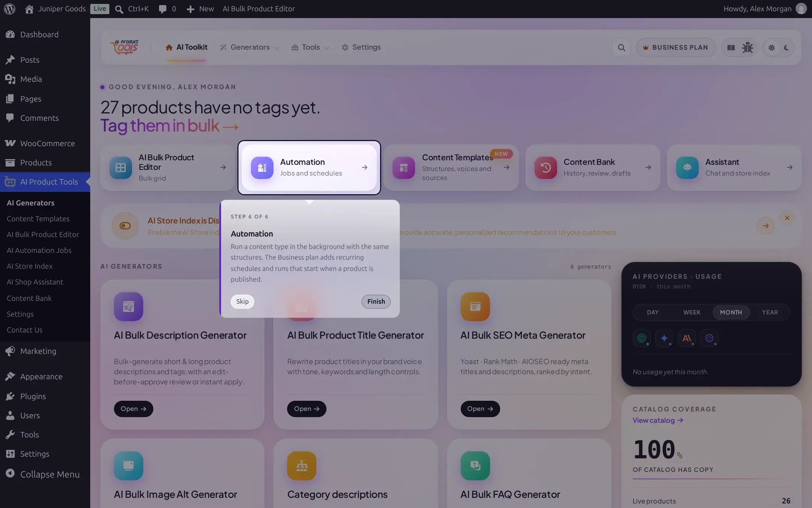Click the AI Bulk FAQ Generator icon
Screen dimensions: 812x508
point(475,466)
